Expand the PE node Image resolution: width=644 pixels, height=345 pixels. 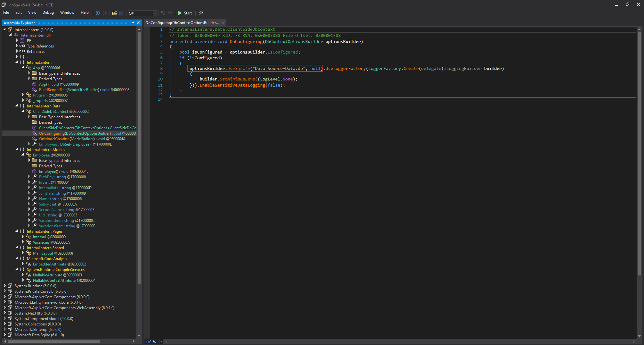(17, 40)
